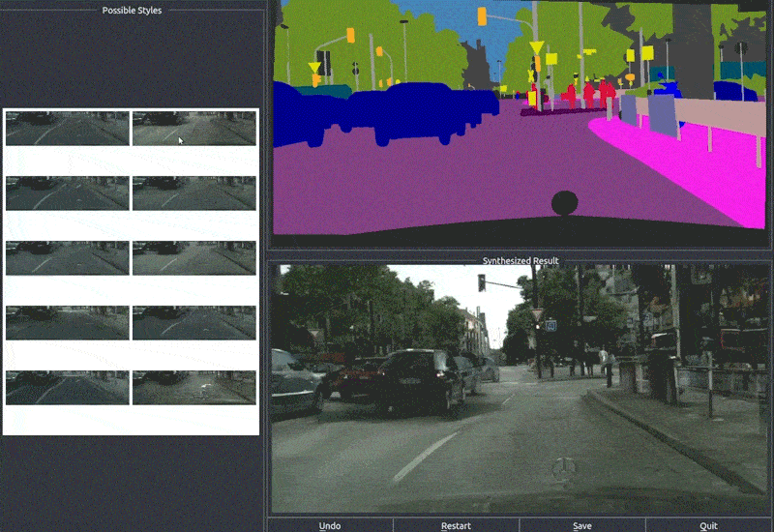Select the fourth-row left style thumbnail

(68, 323)
